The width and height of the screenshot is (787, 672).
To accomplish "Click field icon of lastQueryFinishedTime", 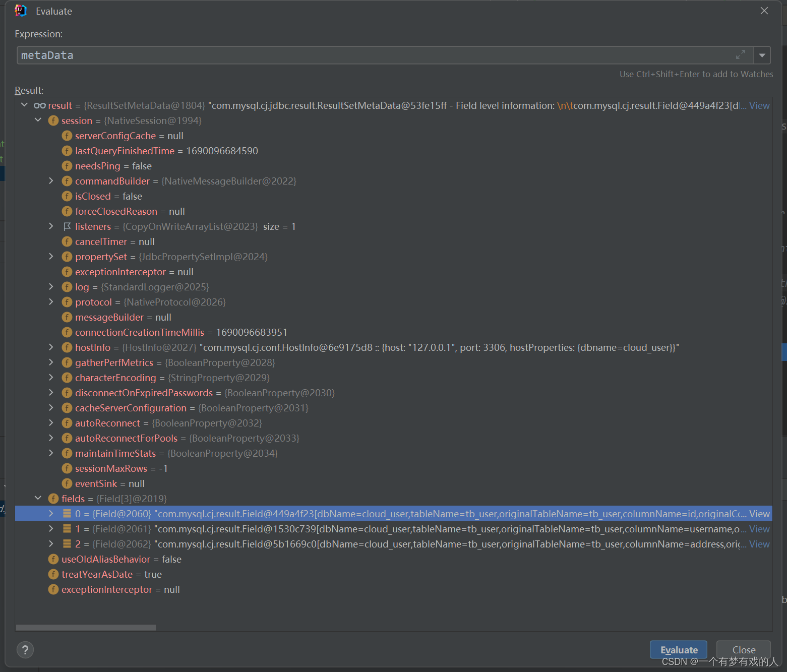I will [67, 151].
